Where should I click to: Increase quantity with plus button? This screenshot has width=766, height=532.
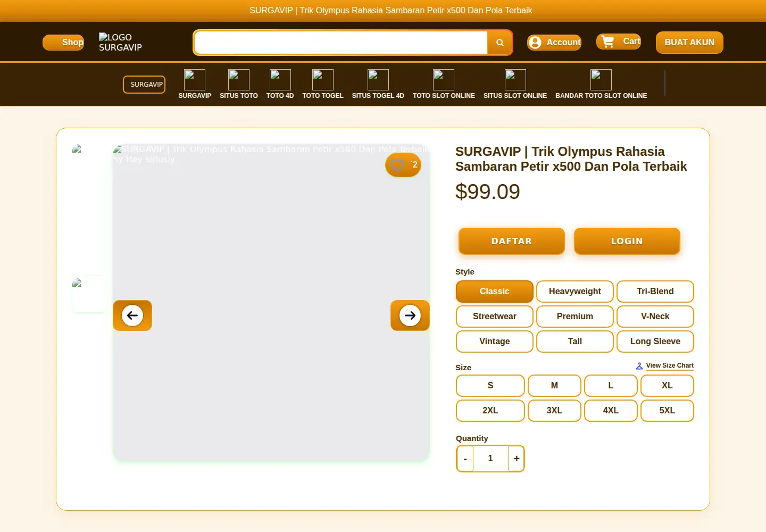pos(517,459)
